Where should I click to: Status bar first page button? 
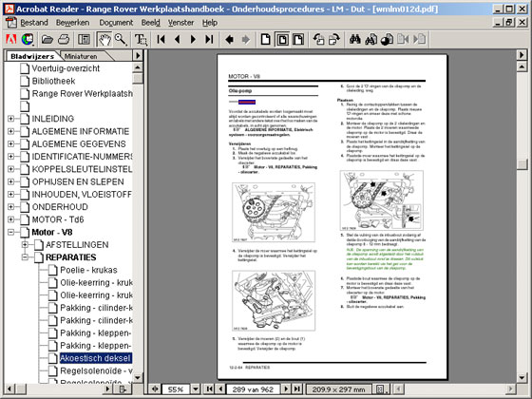[x=210, y=389]
